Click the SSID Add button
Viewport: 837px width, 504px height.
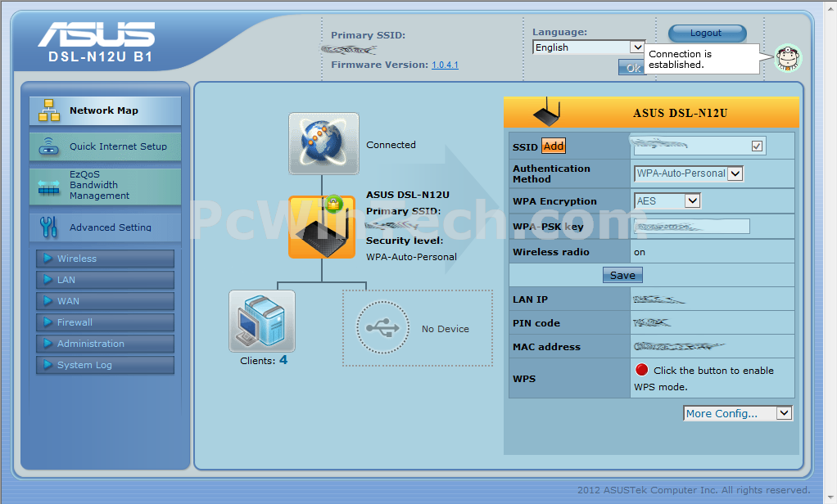pyautogui.click(x=554, y=146)
